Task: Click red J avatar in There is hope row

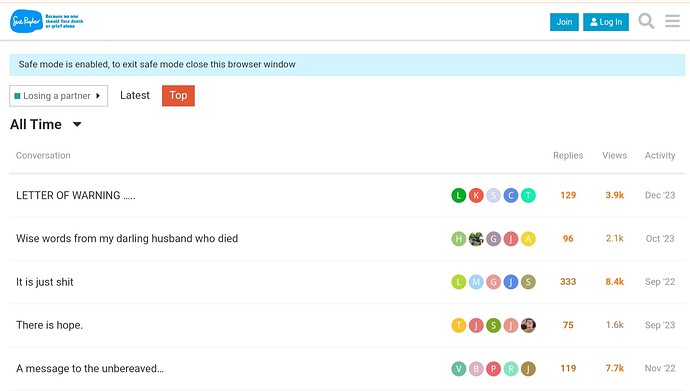Action: (x=476, y=325)
